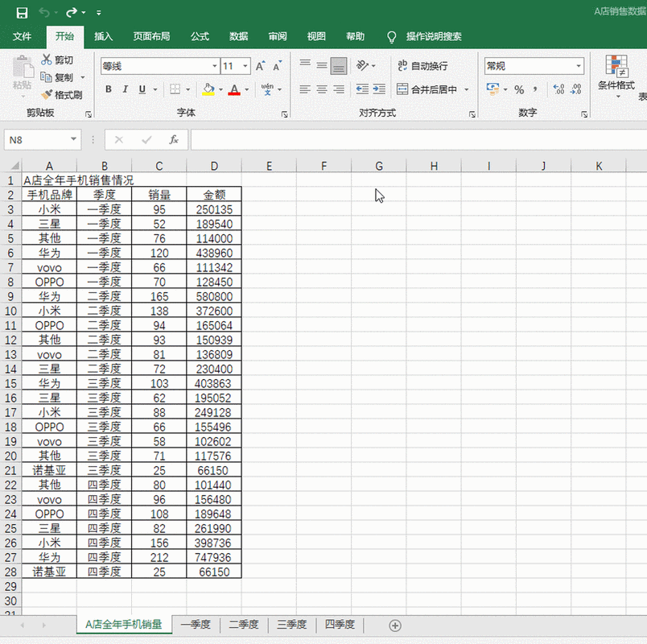Click the 合并后居中 merge button
The image size is (647, 644).
pos(435,89)
